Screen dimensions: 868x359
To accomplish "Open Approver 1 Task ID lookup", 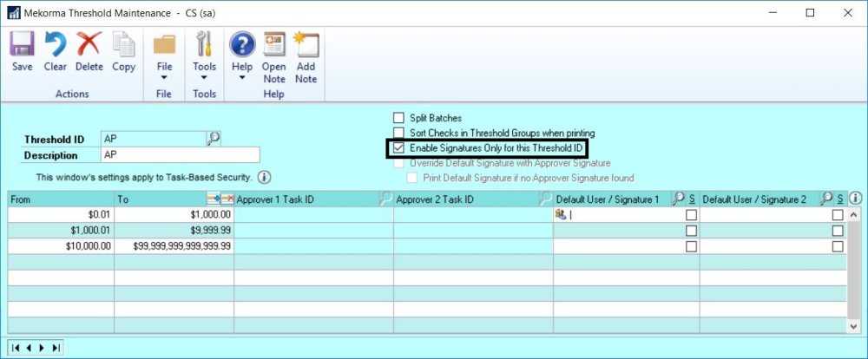I will tap(386, 199).
